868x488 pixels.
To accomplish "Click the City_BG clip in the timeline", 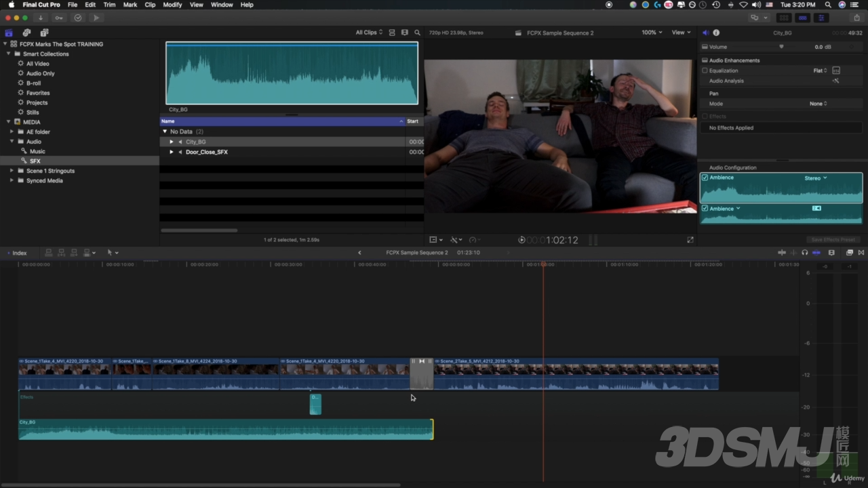I will 225,429.
